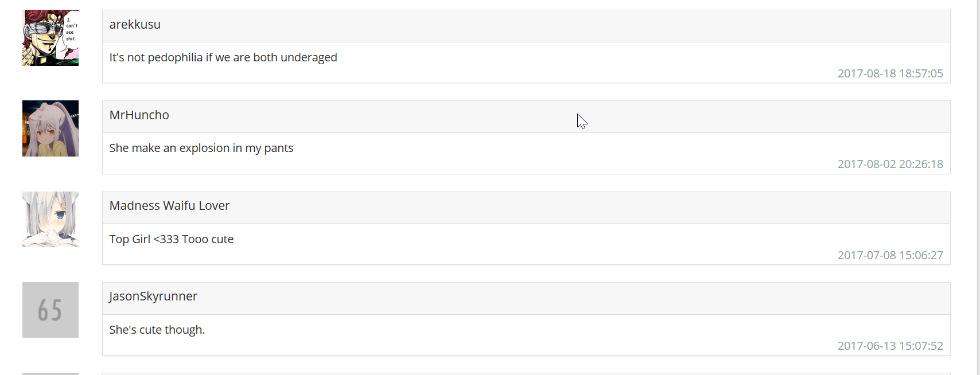
Task: Open arekkusu's avatar image
Action: coord(50,38)
